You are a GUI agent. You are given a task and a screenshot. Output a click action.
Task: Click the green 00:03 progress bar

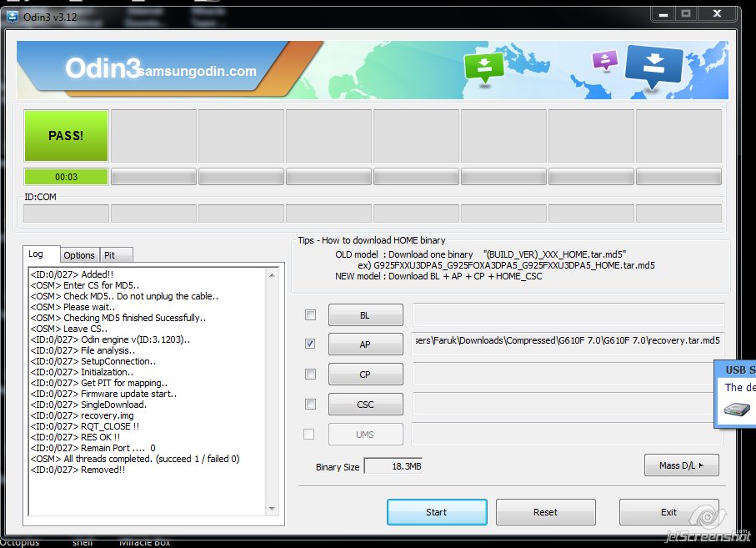coord(66,177)
